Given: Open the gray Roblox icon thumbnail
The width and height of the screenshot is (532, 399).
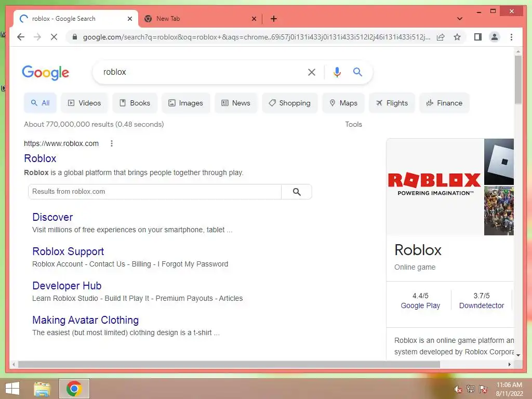Looking at the screenshot, I should (499, 162).
